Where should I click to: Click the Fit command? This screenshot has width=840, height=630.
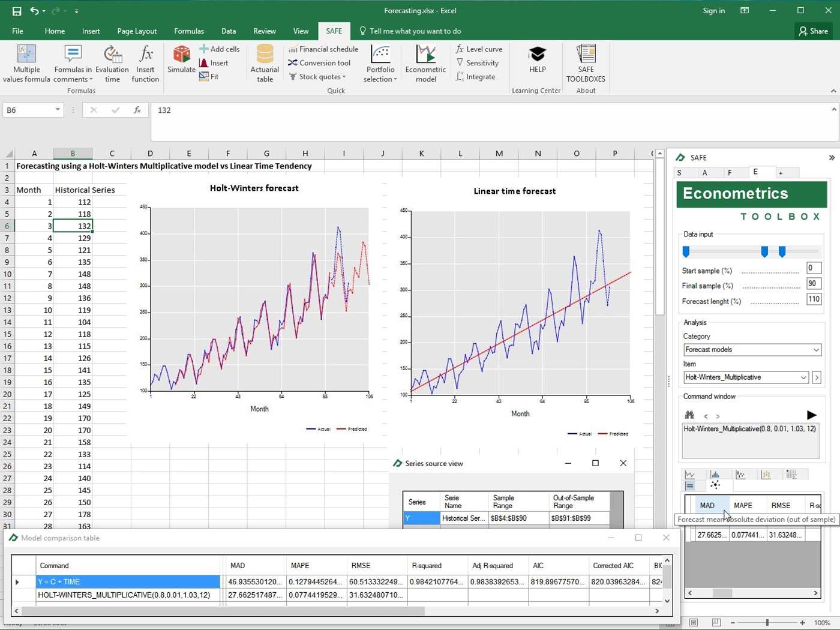[209, 77]
